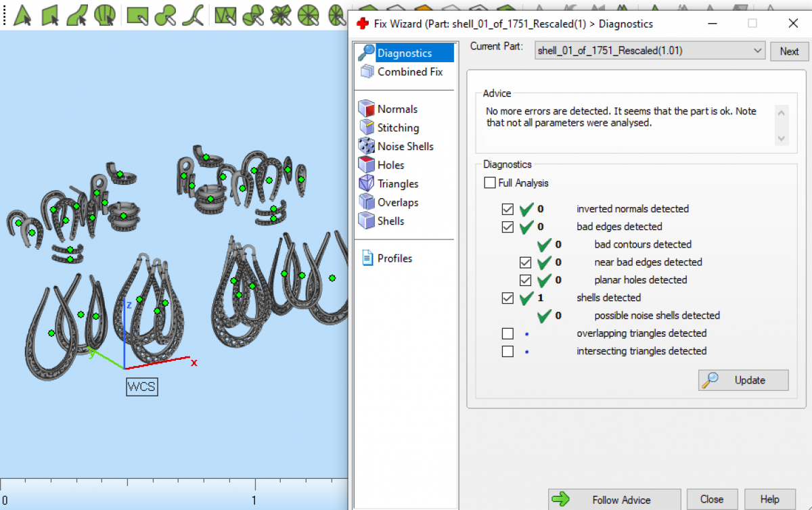Screen dimensions: 812x510
Task: Click the Next part button
Action: (x=789, y=51)
